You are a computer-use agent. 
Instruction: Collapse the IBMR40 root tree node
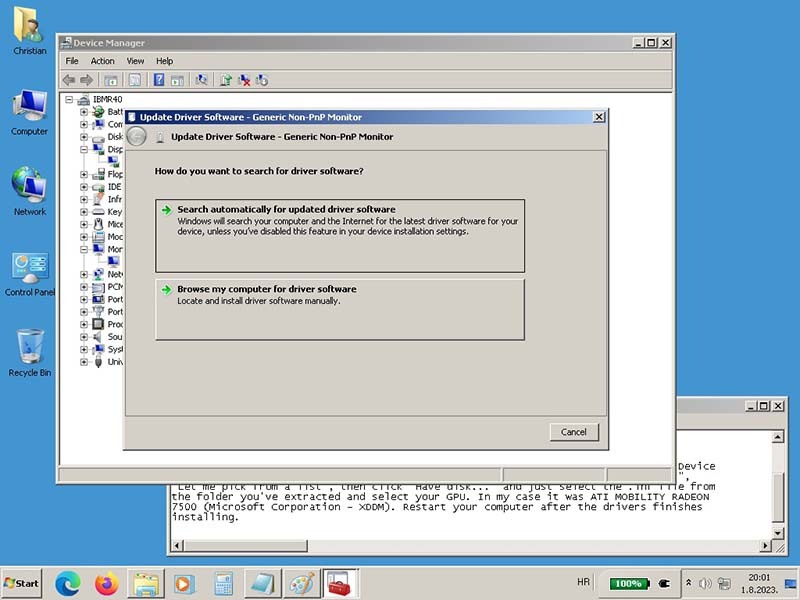point(70,100)
